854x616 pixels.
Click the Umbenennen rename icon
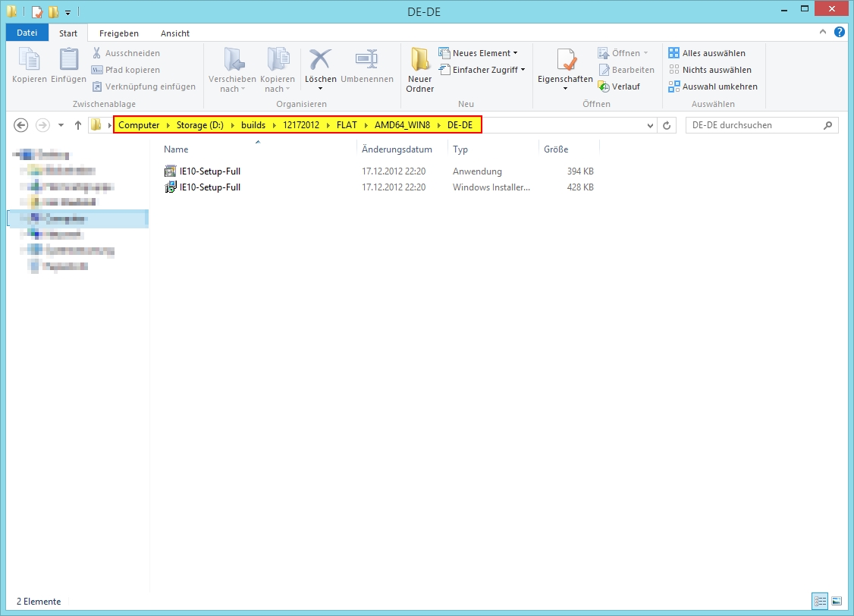(x=366, y=61)
